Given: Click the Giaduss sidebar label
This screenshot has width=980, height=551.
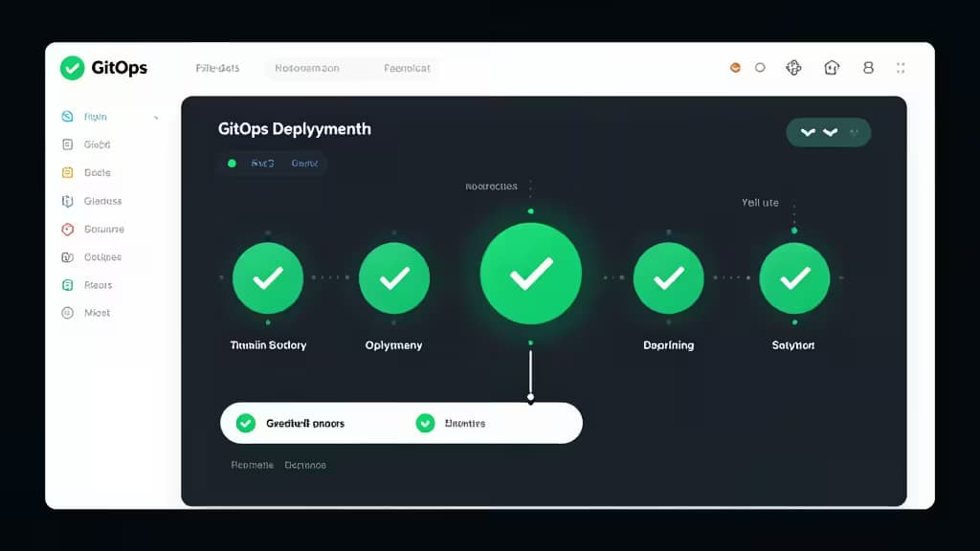Looking at the screenshot, I should [103, 201].
